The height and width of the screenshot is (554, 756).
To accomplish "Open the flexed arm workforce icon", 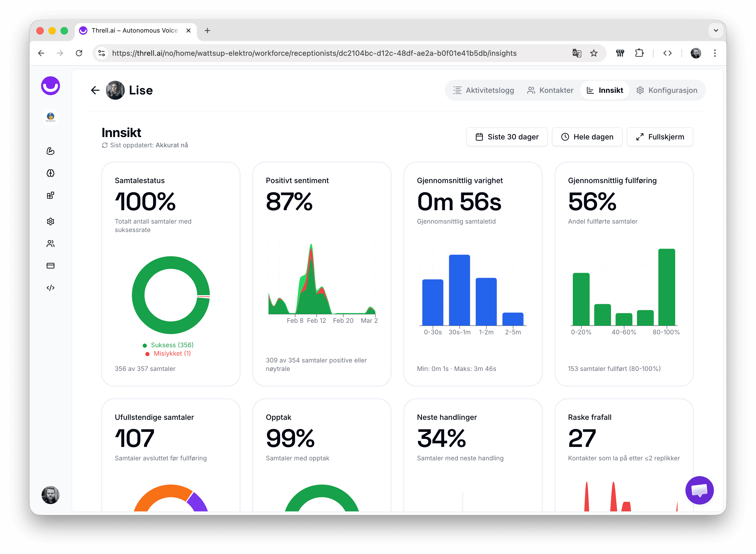I will tap(50, 151).
